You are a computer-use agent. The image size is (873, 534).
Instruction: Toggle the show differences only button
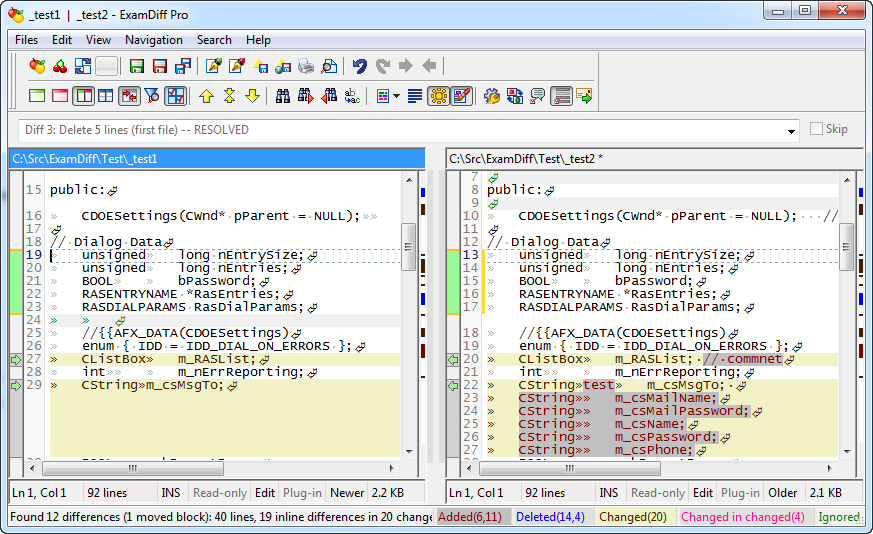pos(129,96)
